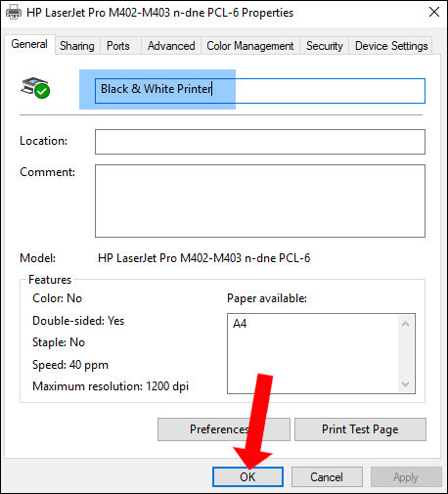This screenshot has width=448, height=494.
Task: Open the Device Settings tab
Action: click(x=391, y=46)
